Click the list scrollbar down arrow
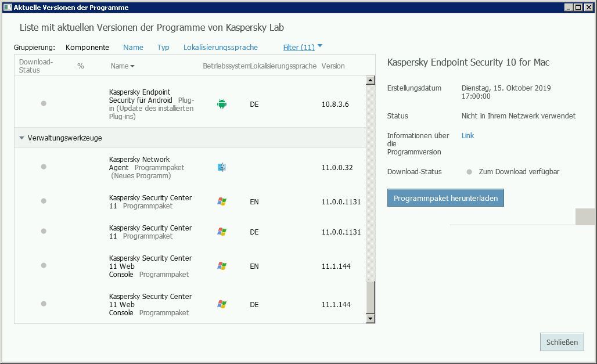The width and height of the screenshot is (597, 364). tap(371, 319)
